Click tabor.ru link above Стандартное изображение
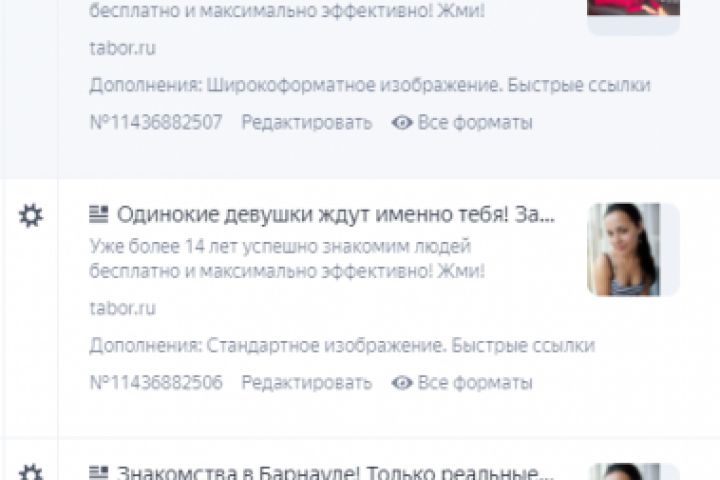 pos(123,308)
